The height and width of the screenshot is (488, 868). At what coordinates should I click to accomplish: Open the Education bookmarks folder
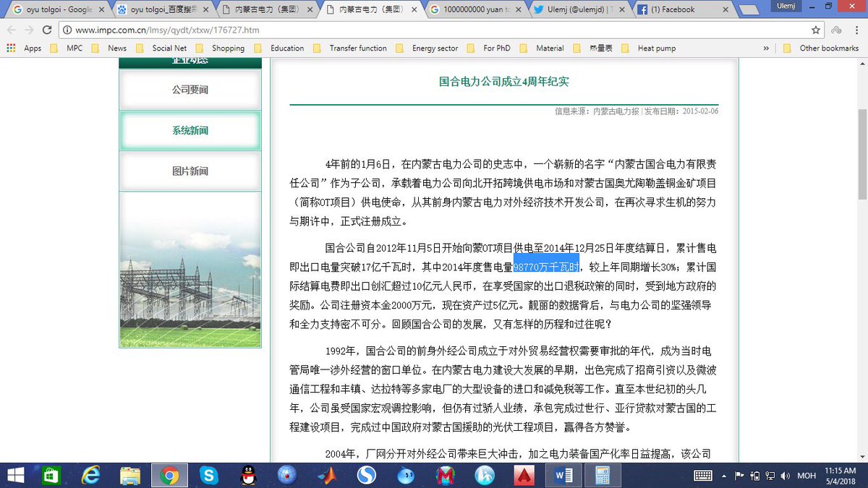pyautogui.click(x=280, y=48)
